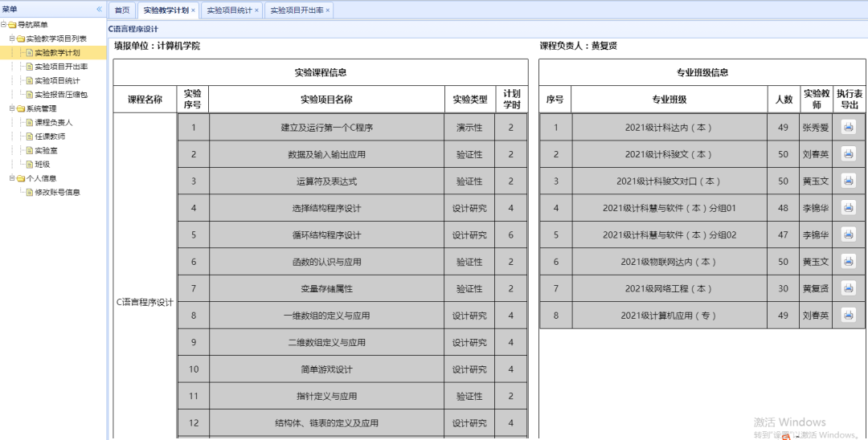This screenshot has width=868, height=440.
Task: Open 修改账号信息 in sidebar
Action: 57,193
